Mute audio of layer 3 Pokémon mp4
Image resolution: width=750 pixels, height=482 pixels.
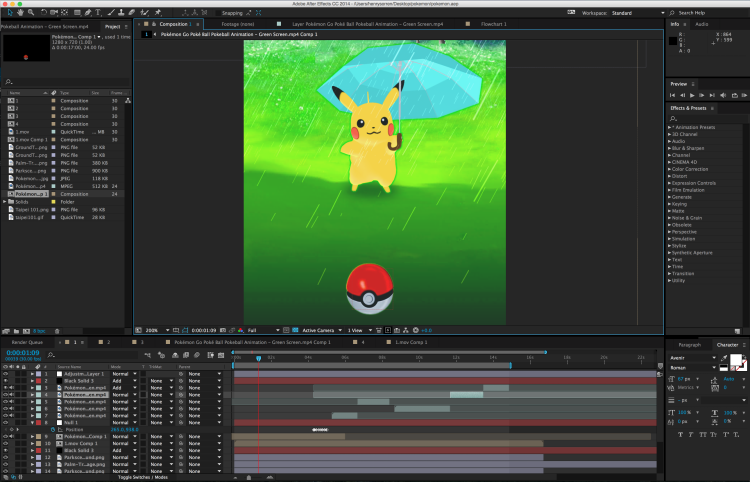(11, 388)
